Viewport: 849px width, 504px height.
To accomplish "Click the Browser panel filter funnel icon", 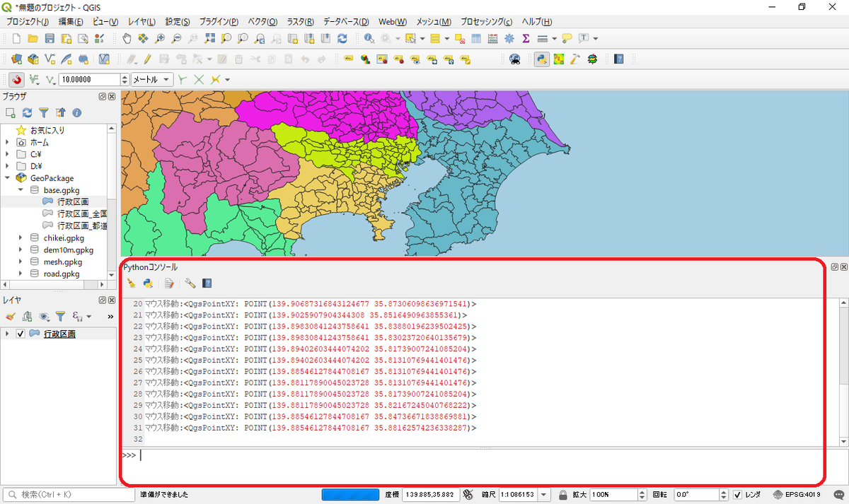I will pyautogui.click(x=44, y=112).
